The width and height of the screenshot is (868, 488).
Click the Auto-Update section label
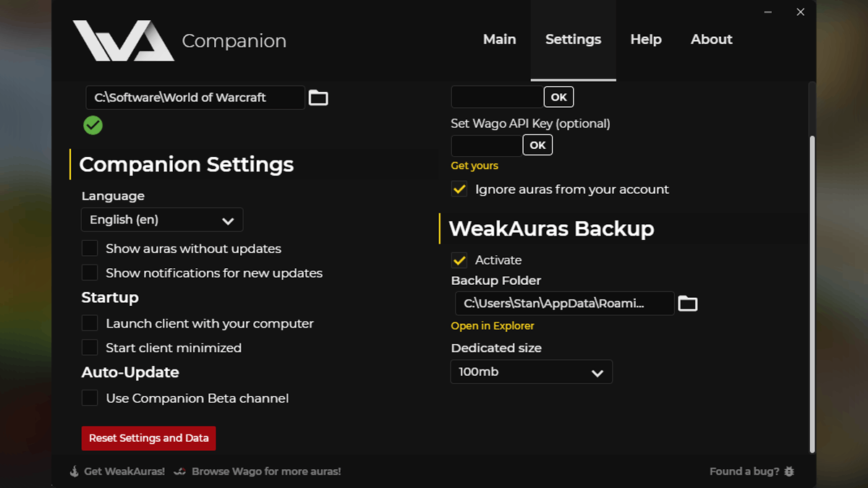coord(130,372)
